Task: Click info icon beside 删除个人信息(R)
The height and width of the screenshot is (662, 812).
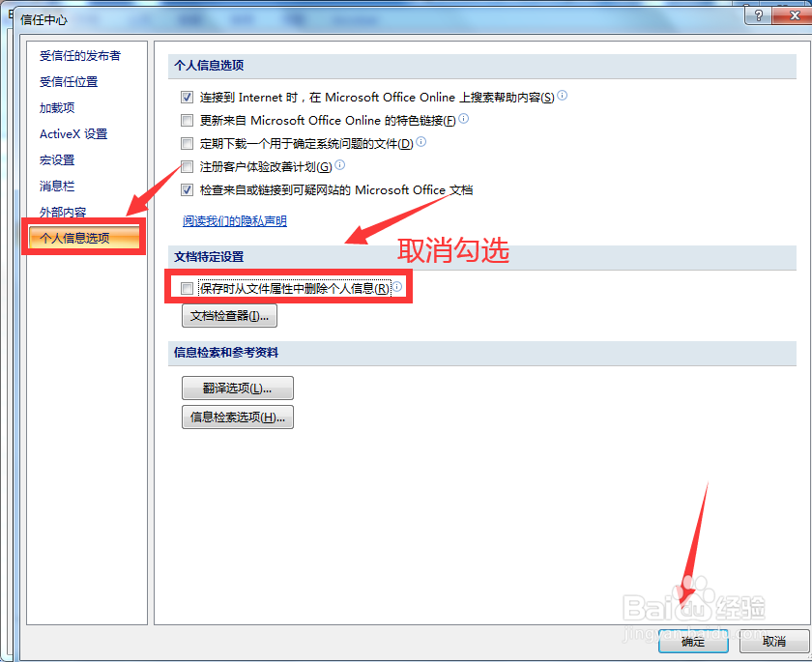Action: [397, 286]
